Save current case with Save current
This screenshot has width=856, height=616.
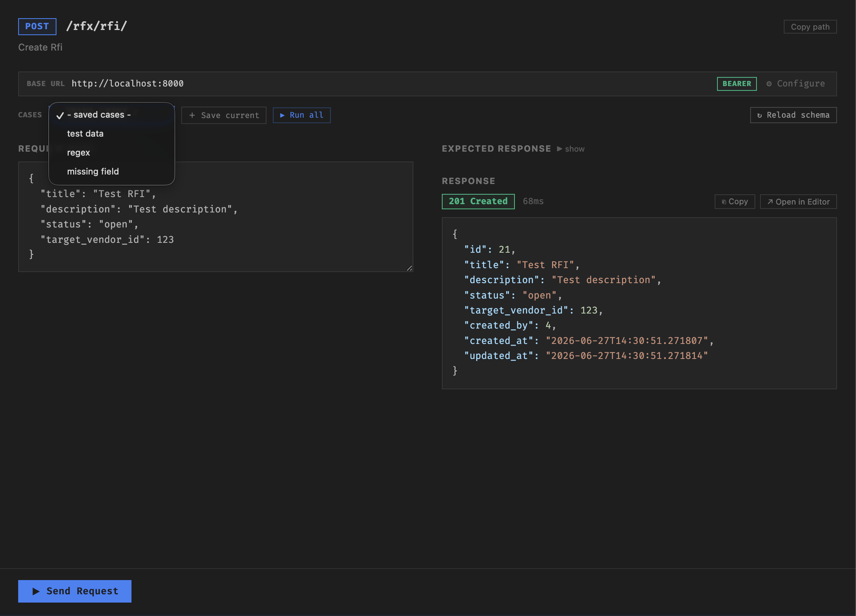pos(224,115)
